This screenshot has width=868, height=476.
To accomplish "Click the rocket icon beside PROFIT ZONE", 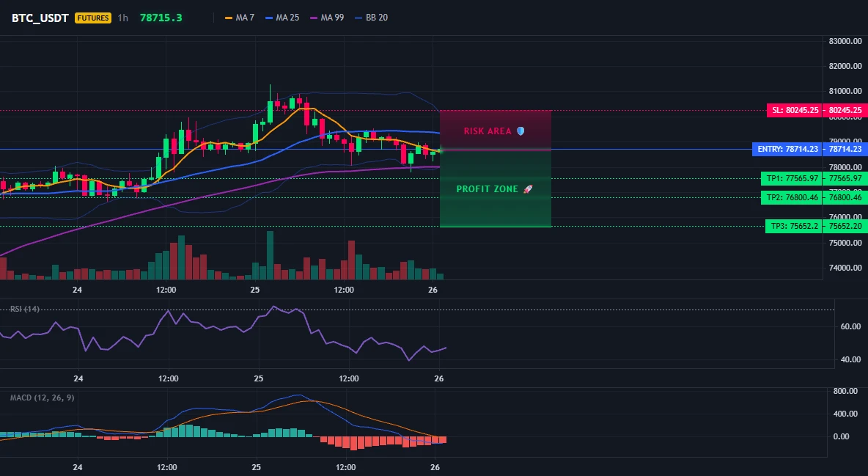I will pyautogui.click(x=528, y=189).
